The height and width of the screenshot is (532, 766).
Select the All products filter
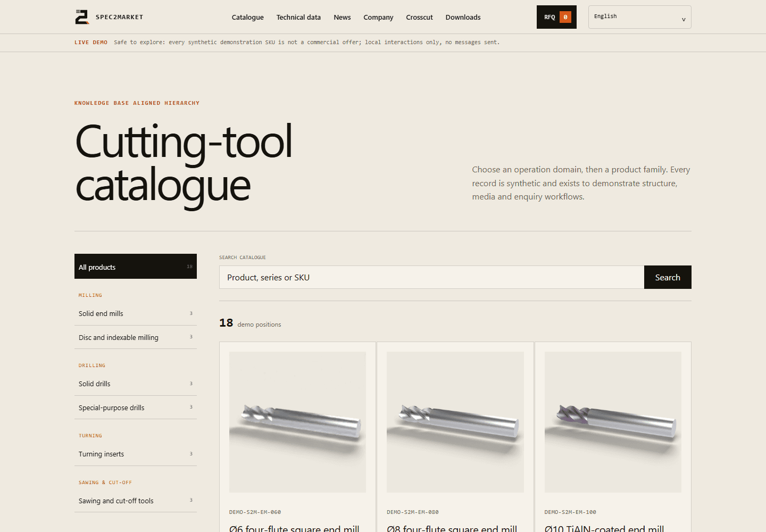(x=136, y=267)
